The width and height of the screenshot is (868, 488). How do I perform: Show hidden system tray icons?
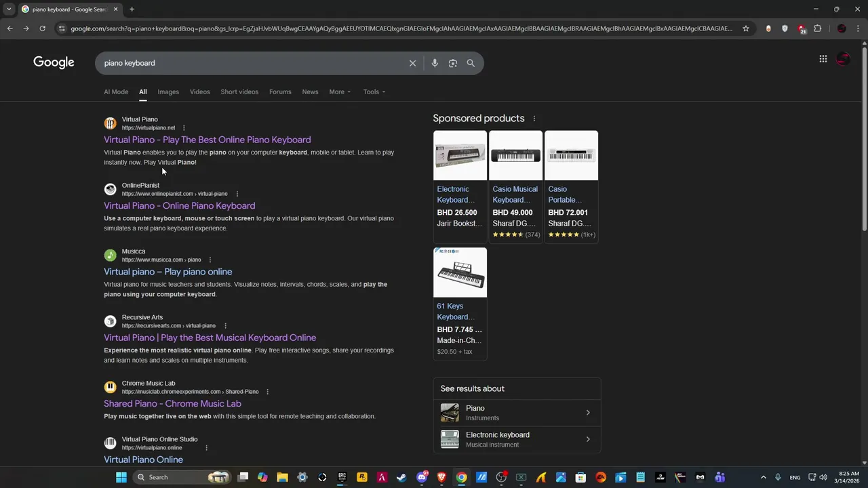[763, 477]
